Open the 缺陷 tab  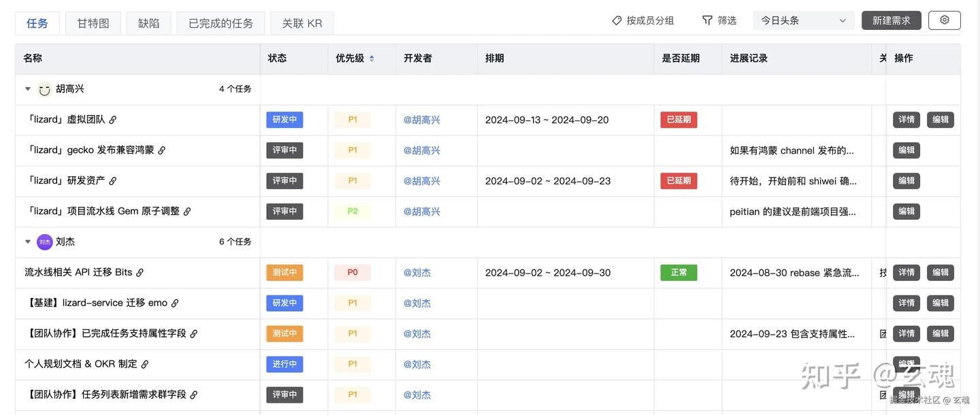(x=148, y=22)
